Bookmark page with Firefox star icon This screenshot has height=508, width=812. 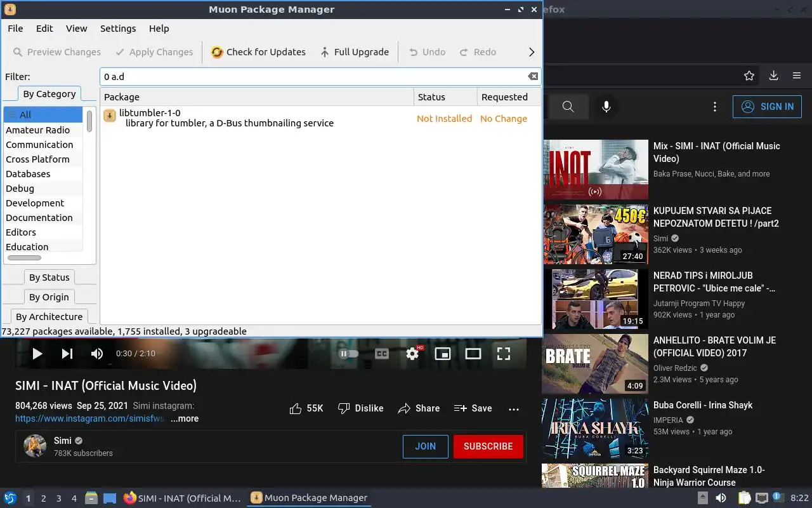click(749, 76)
